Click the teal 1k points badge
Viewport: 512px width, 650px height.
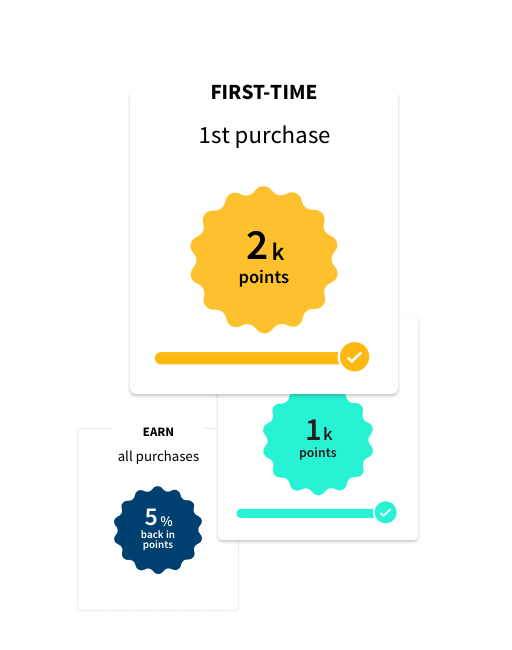pyautogui.click(x=318, y=444)
